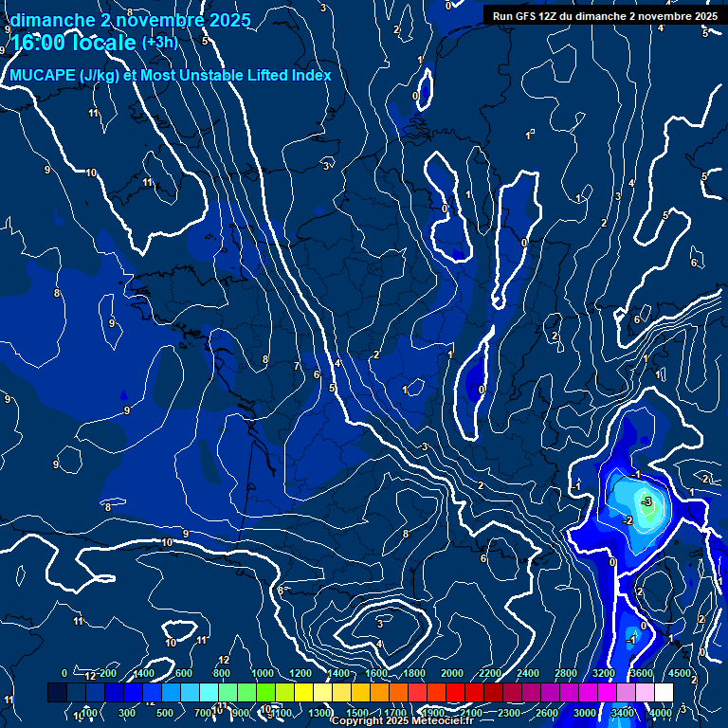This screenshot has width=728, height=728.
Task: Click the white swatch ending the color scale
Action: 664,692
